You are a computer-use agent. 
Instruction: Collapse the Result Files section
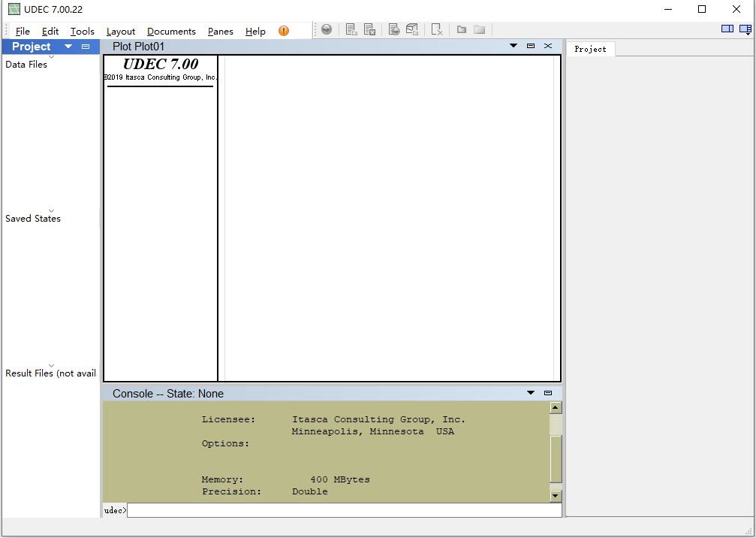tap(51, 365)
